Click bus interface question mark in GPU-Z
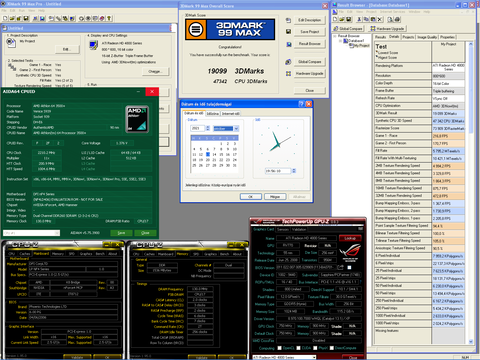The image size is (480, 360). pyautogui.click(x=361, y=282)
